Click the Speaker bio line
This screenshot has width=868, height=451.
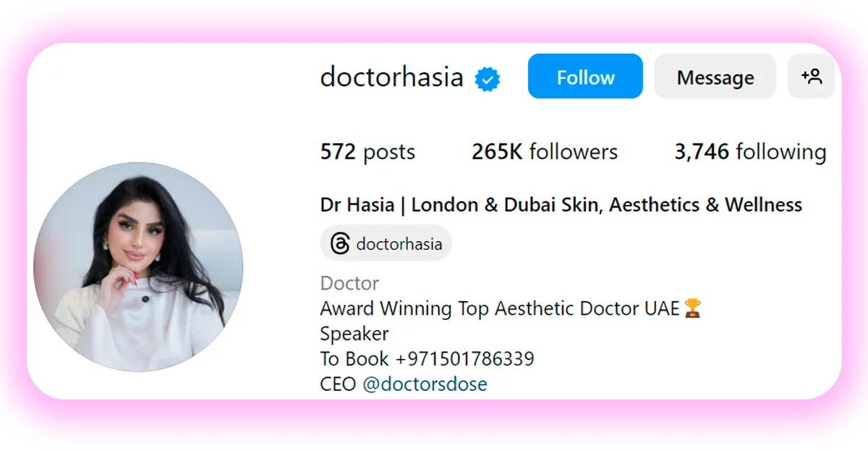click(354, 334)
